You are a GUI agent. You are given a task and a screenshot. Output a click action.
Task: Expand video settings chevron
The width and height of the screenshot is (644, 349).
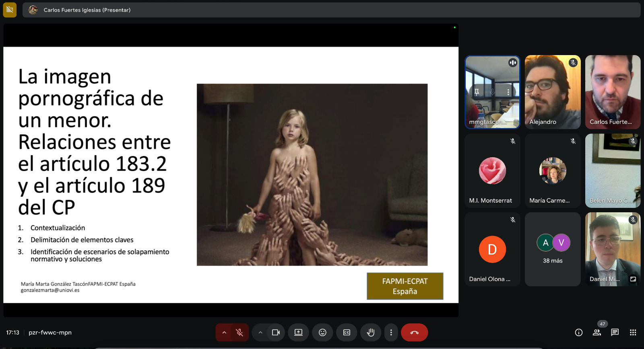pos(260,333)
